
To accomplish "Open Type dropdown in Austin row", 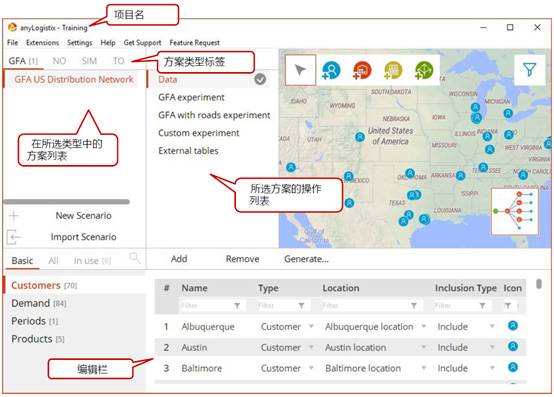I will (x=311, y=347).
